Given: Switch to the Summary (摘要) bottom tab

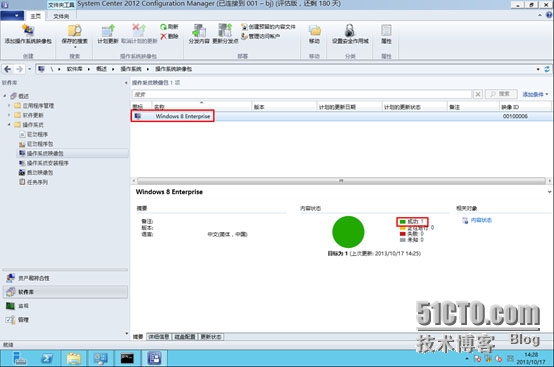Looking at the screenshot, I should coord(138,337).
